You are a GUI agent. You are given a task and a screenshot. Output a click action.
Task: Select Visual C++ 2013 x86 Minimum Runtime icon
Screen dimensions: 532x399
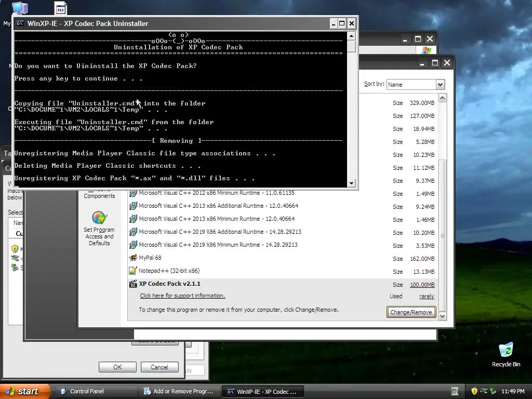coord(133,219)
